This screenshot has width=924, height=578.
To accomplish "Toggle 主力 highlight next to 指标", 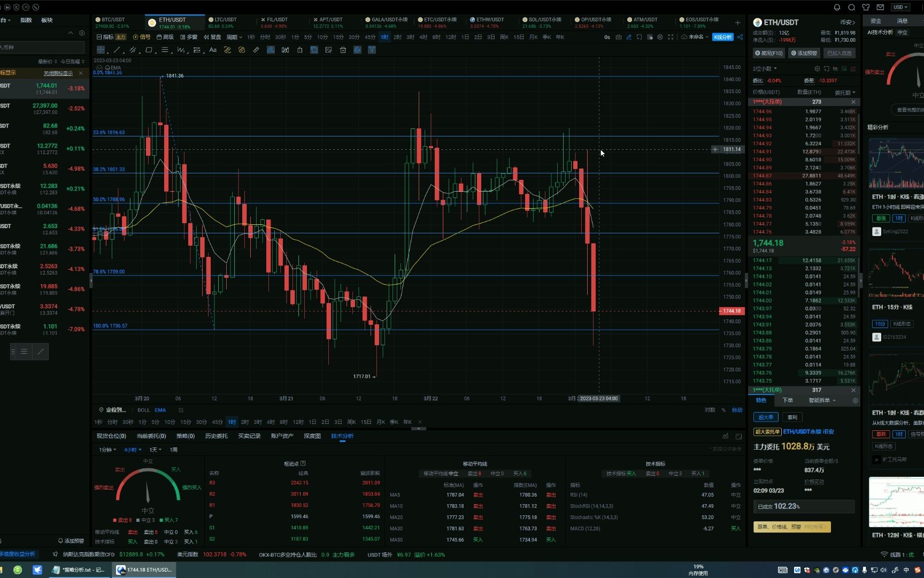I will point(121,37).
